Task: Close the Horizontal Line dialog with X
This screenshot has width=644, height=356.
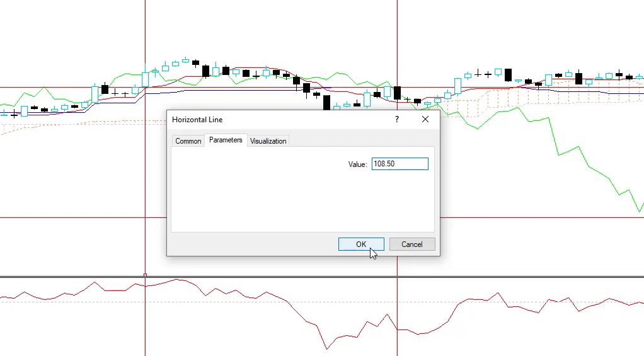Action: [x=425, y=119]
